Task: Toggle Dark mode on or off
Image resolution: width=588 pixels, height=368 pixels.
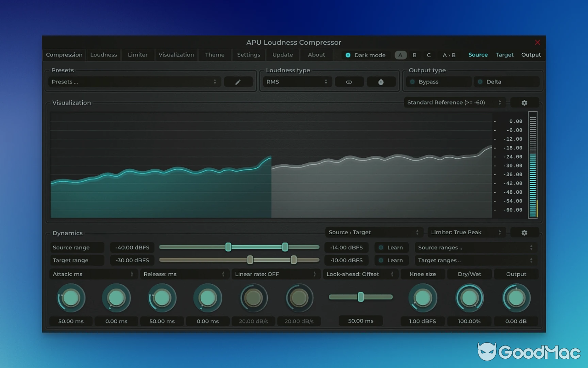Action: pyautogui.click(x=366, y=55)
